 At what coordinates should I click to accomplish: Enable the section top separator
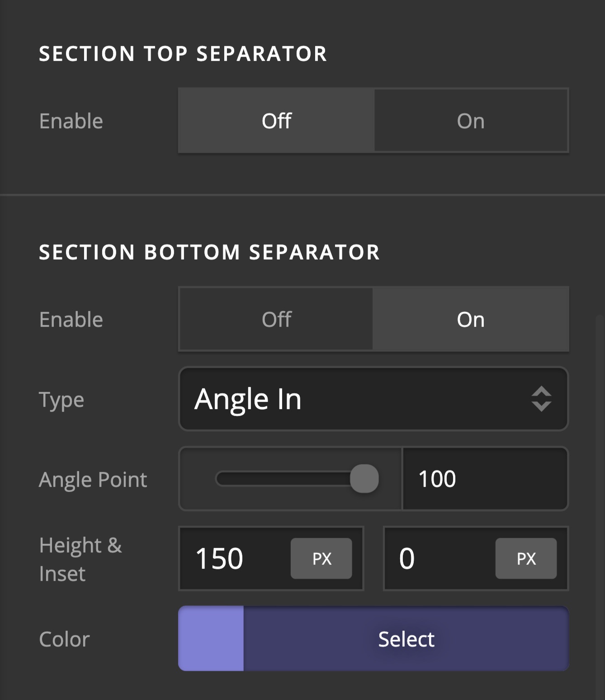(x=471, y=121)
